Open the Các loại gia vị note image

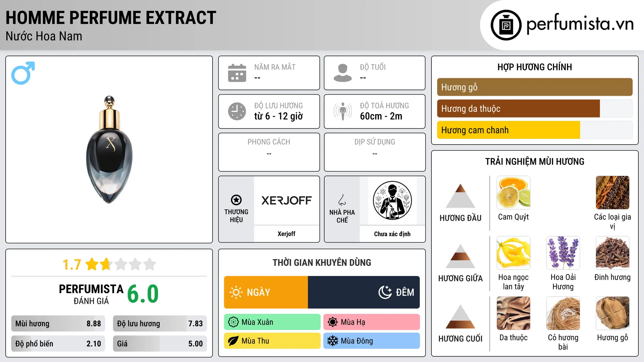click(x=613, y=193)
